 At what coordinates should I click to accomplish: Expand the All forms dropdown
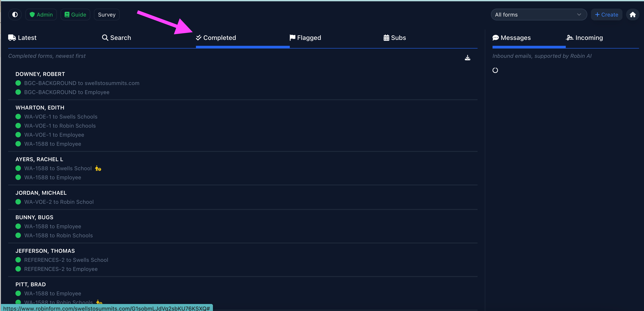coord(539,15)
